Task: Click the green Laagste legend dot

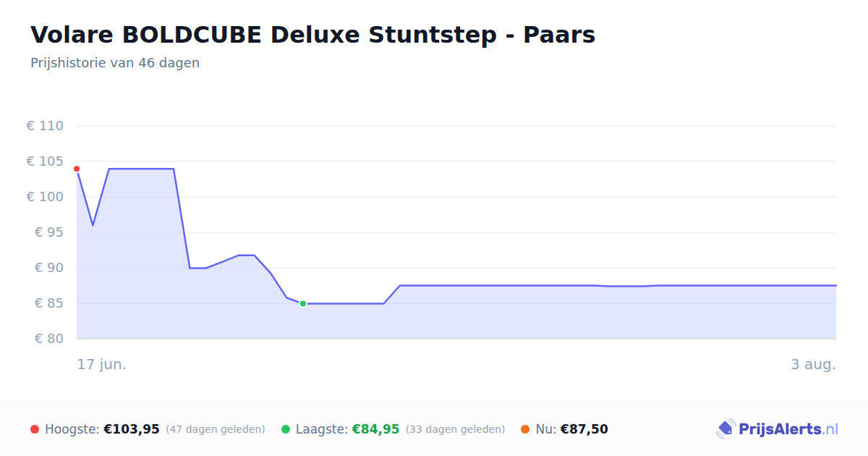Action: [286, 429]
